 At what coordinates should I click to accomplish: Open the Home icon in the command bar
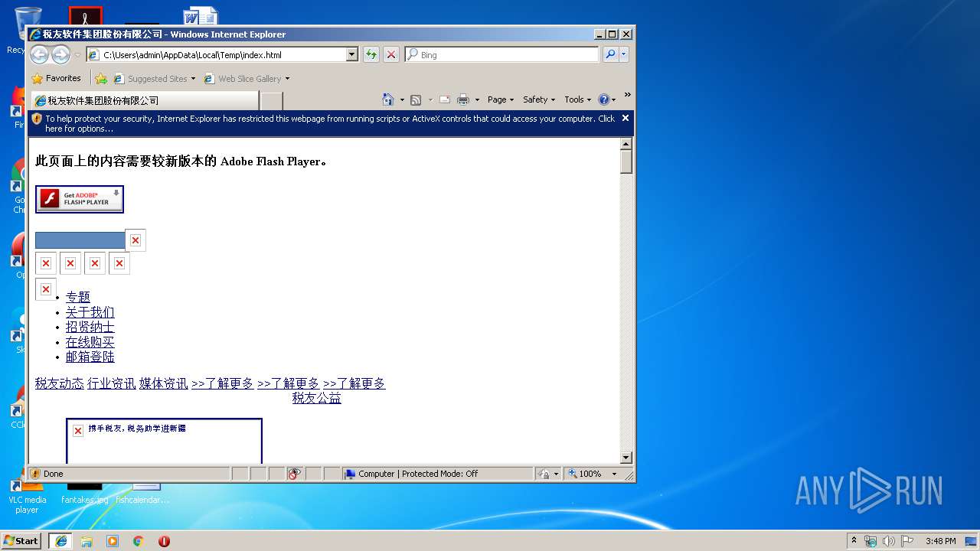388,99
